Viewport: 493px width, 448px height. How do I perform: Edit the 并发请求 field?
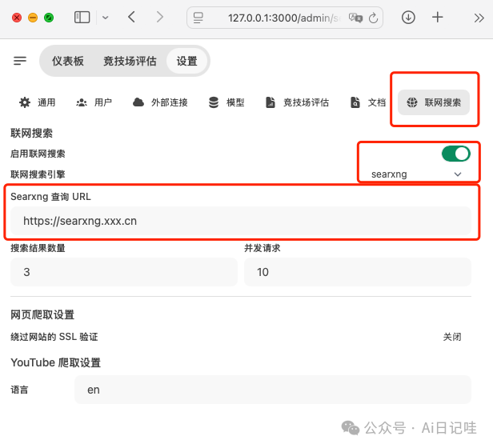[358, 272]
